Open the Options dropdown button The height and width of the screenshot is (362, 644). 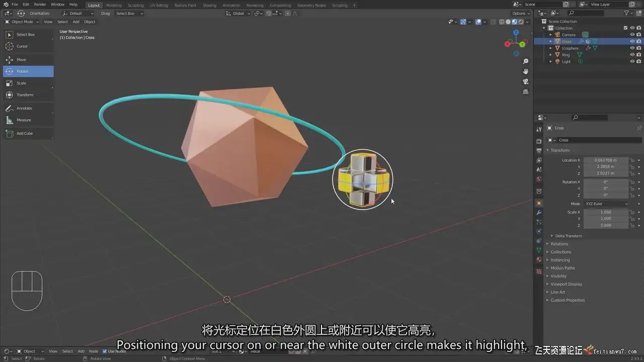[x=521, y=14]
